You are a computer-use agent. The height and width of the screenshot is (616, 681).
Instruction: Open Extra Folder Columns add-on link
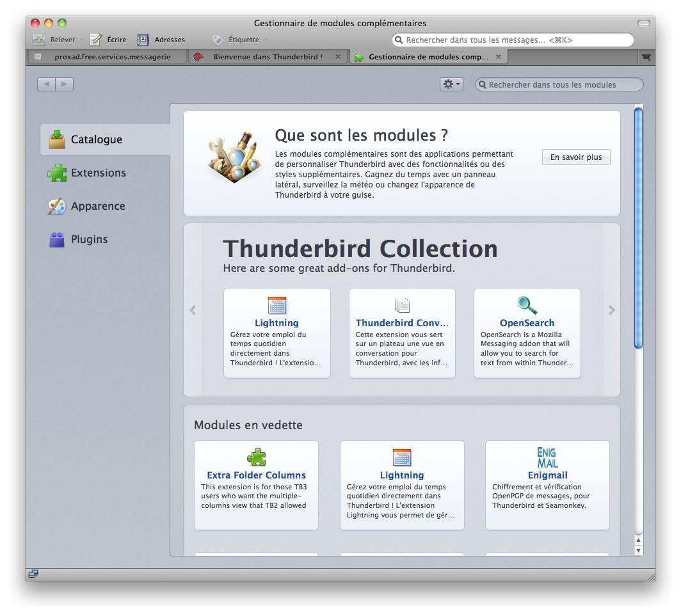click(x=256, y=475)
